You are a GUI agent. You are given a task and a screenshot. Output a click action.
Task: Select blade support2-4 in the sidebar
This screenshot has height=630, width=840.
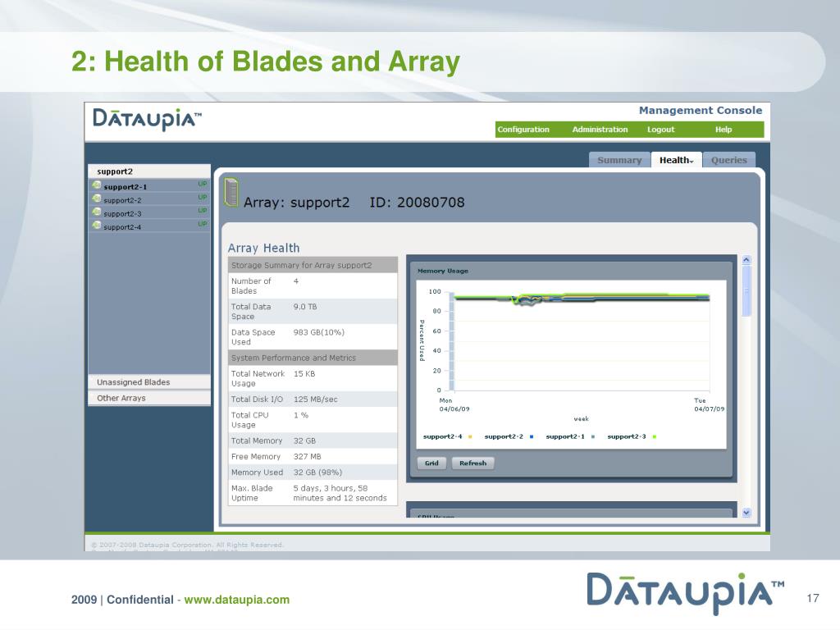point(149,226)
